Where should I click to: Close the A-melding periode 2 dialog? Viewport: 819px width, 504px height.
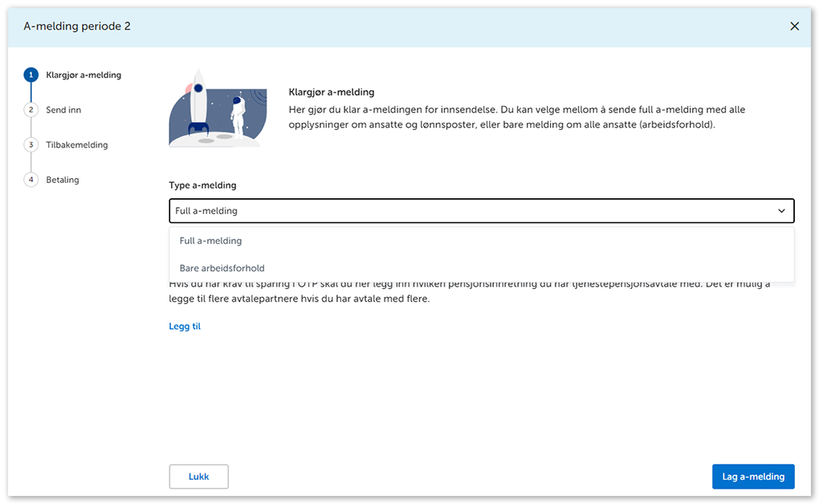794,26
